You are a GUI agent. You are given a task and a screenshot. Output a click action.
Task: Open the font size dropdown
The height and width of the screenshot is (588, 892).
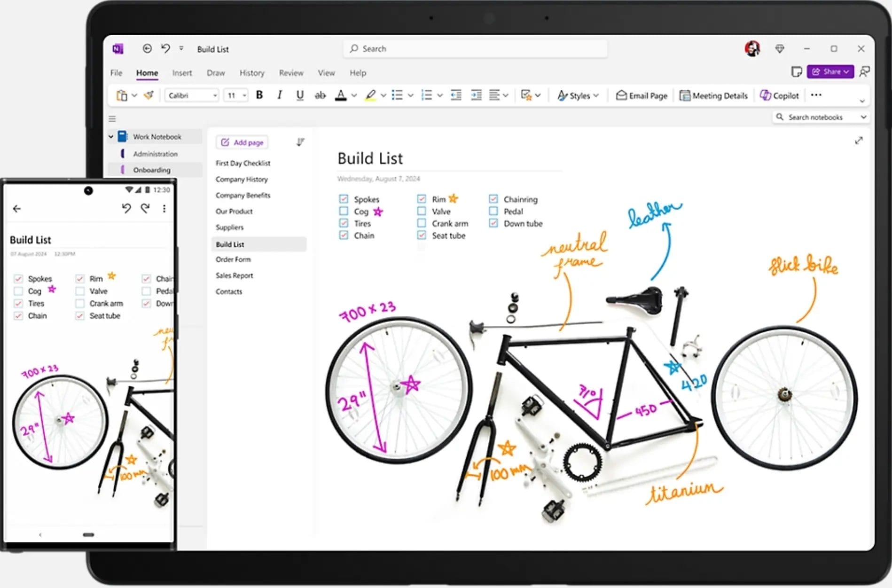point(244,95)
